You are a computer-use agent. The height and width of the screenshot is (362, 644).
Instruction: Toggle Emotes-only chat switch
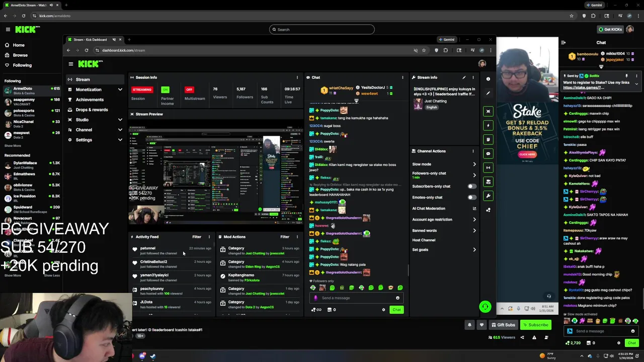pyautogui.click(x=471, y=197)
